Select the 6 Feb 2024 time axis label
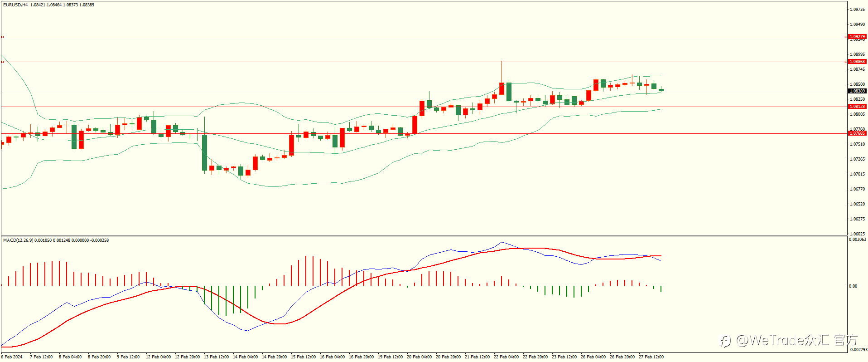The image size is (868, 362). click(12, 357)
